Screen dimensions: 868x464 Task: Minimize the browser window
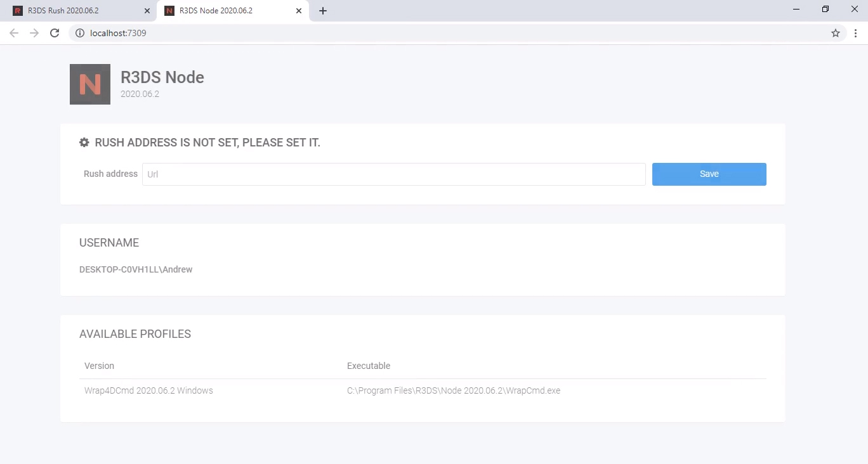pos(796,9)
